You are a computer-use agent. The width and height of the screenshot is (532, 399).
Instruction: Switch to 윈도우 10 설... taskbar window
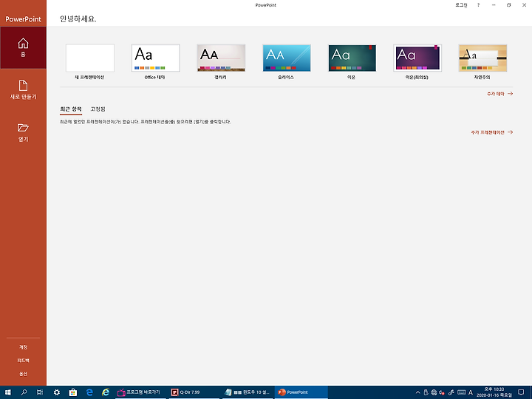248,392
